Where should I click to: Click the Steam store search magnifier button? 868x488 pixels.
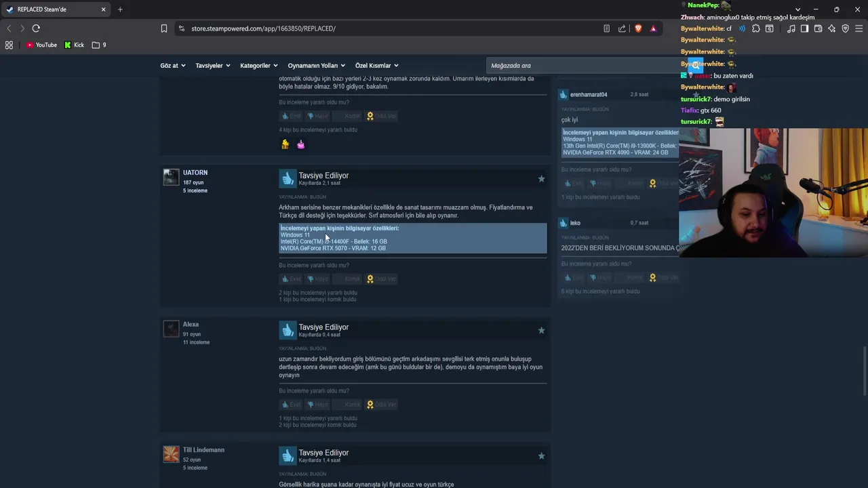click(x=694, y=65)
